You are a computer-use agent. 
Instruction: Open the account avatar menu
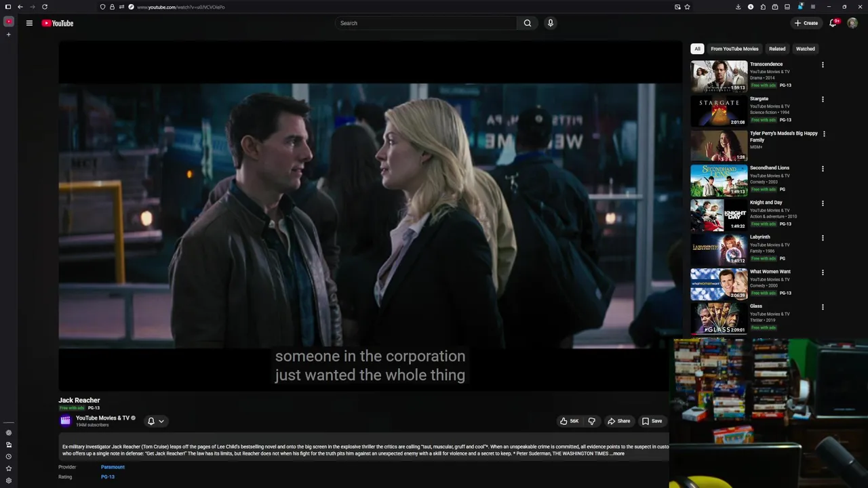coord(852,23)
